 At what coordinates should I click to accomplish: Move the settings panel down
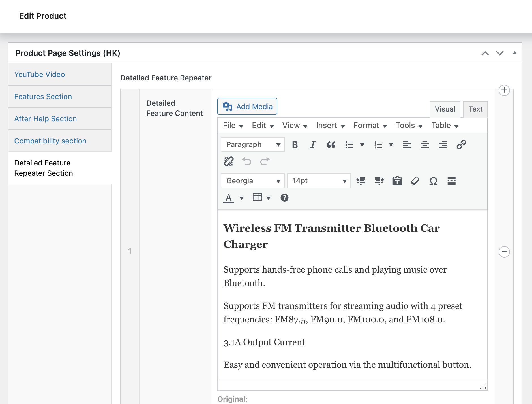[x=500, y=53]
